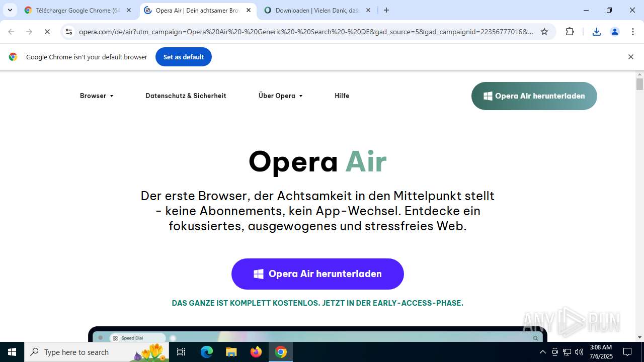Click the Type here to search box
The image size is (644, 362).
pos(97,352)
